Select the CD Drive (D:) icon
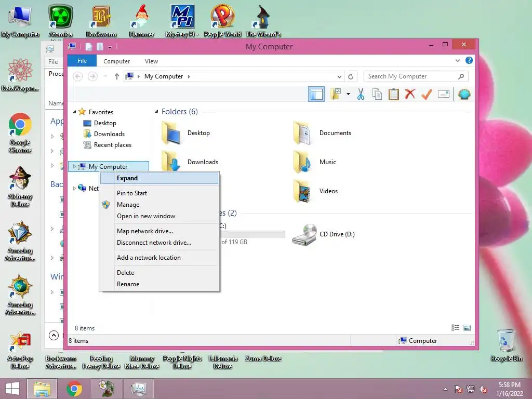The width and height of the screenshot is (532, 399). click(304, 234)
